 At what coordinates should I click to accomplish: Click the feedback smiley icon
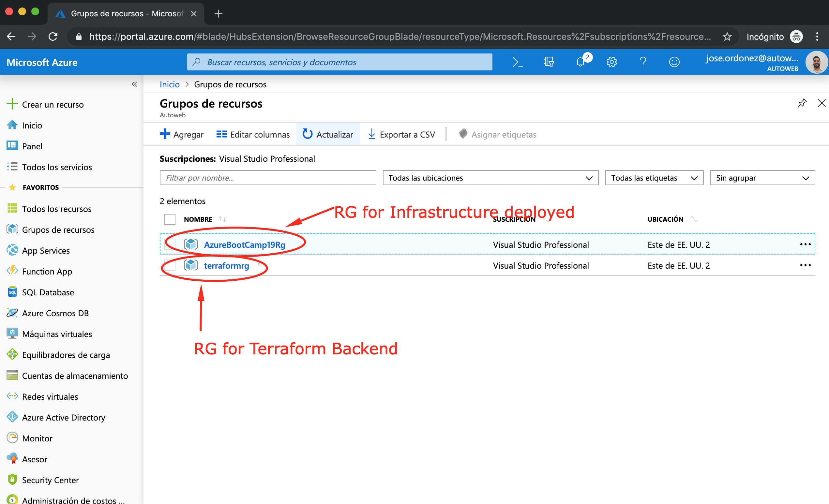tap(674, 62)
